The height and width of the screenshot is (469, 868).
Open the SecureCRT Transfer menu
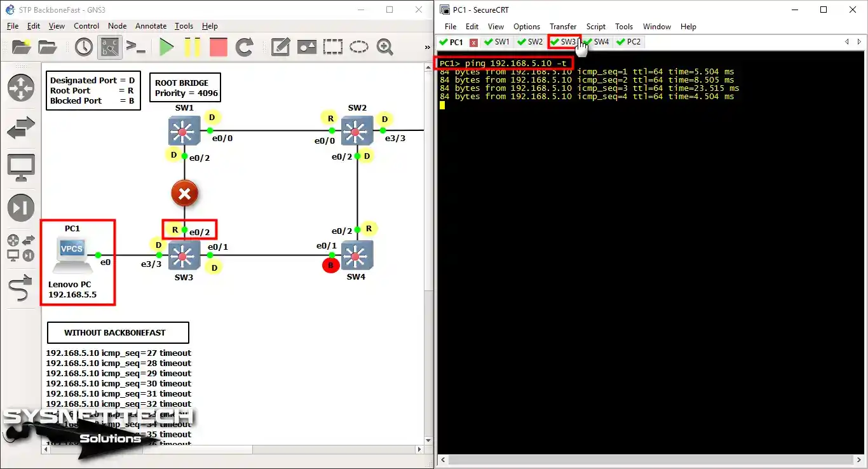tap(563, 27)
